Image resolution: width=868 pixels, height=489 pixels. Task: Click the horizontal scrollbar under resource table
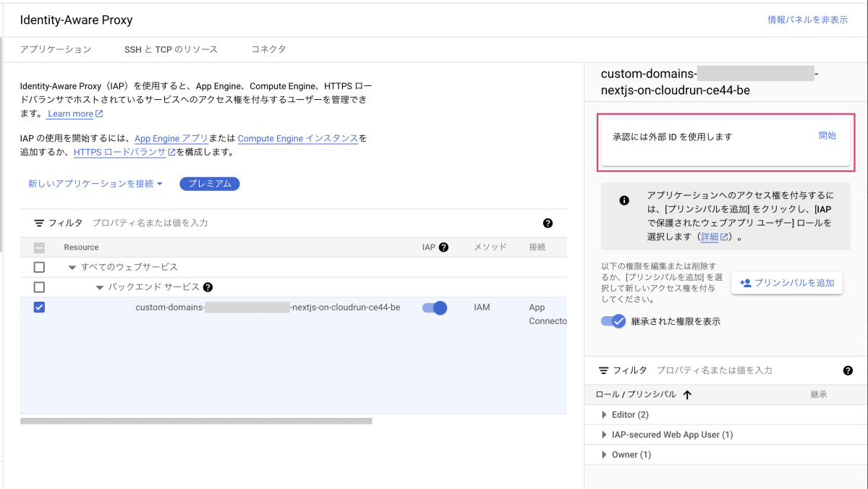(x=196, y=421)
